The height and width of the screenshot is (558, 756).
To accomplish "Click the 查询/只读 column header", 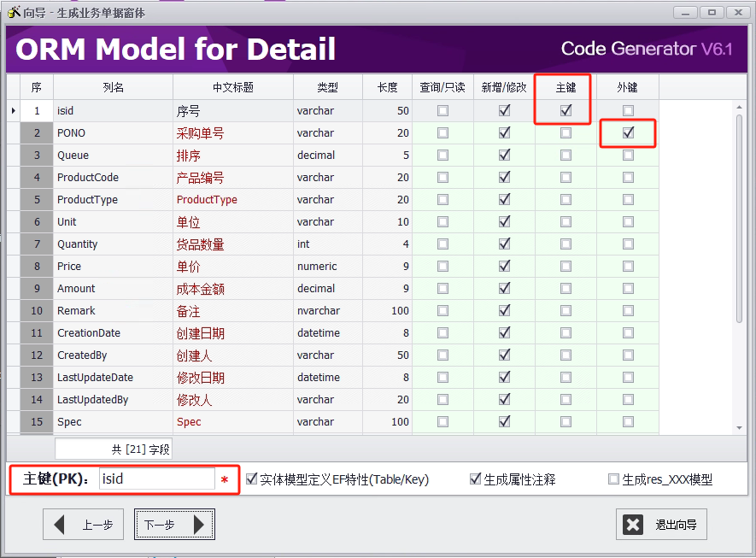I will tap(442, 87).
